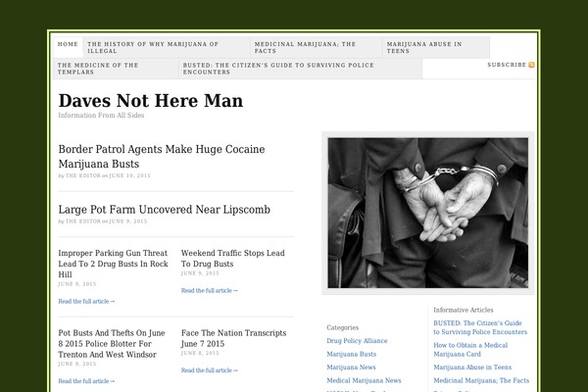Open Weekend Traffic Stops Lead To Drug Busts
The height and width of the screenshot is (392, 588).
pos(232,258)
